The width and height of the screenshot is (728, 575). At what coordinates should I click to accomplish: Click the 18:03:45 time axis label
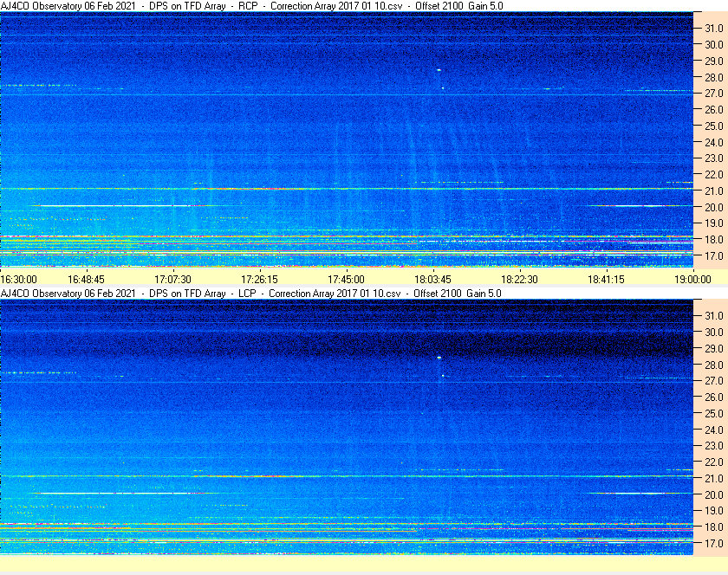(432, 280)
